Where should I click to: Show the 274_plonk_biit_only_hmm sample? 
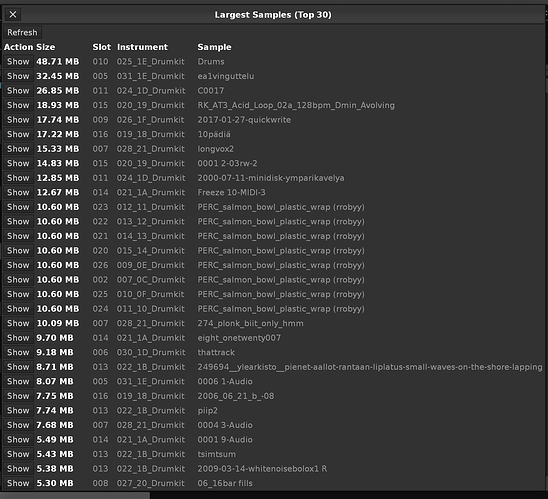point(19,323)
